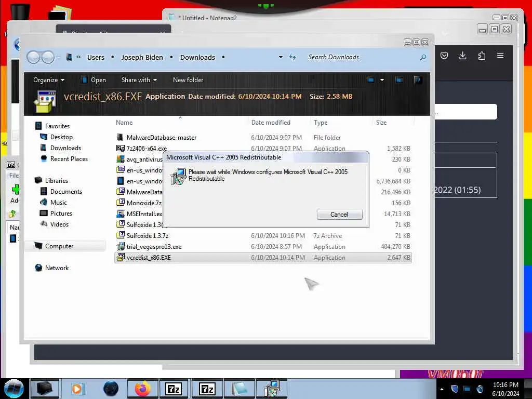Image resolution: width=532 pixels, height=399 pixels.
Task: Select the vcredist_x86.EXE row
Action: click(x=263, y=258)
